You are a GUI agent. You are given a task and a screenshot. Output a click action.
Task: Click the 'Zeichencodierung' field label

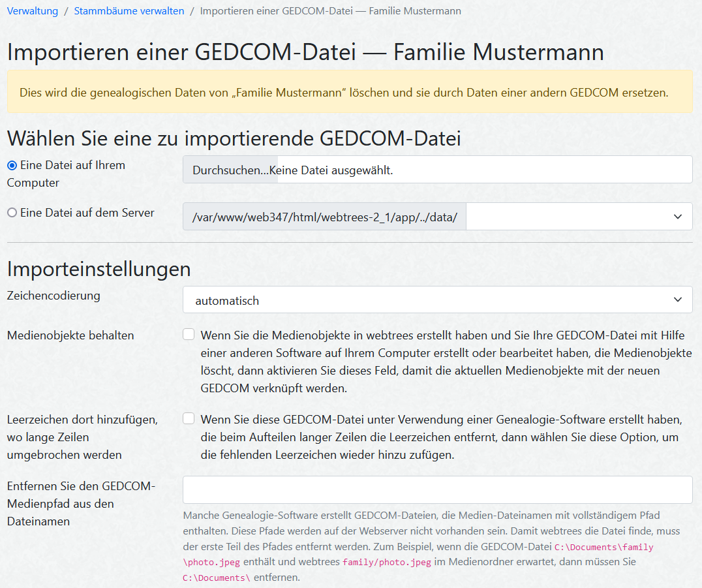pyautogui.click(x=53, y=296)
